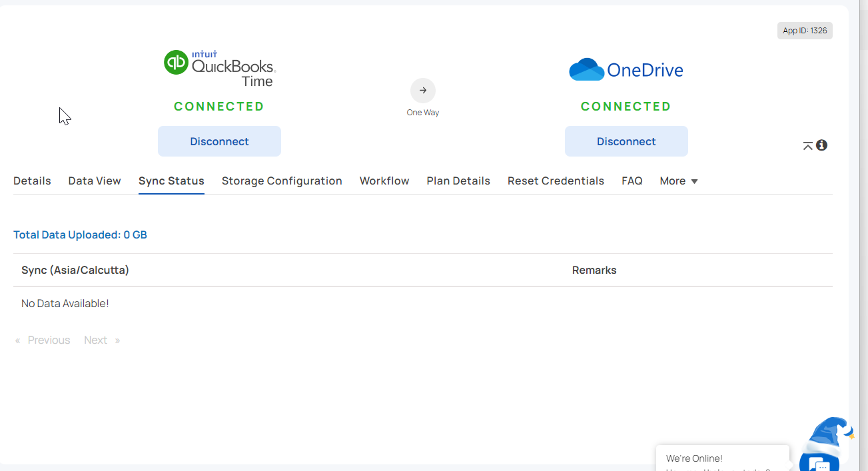
Task: Click the App ID: 1326 badge
Action: (805, 31)
